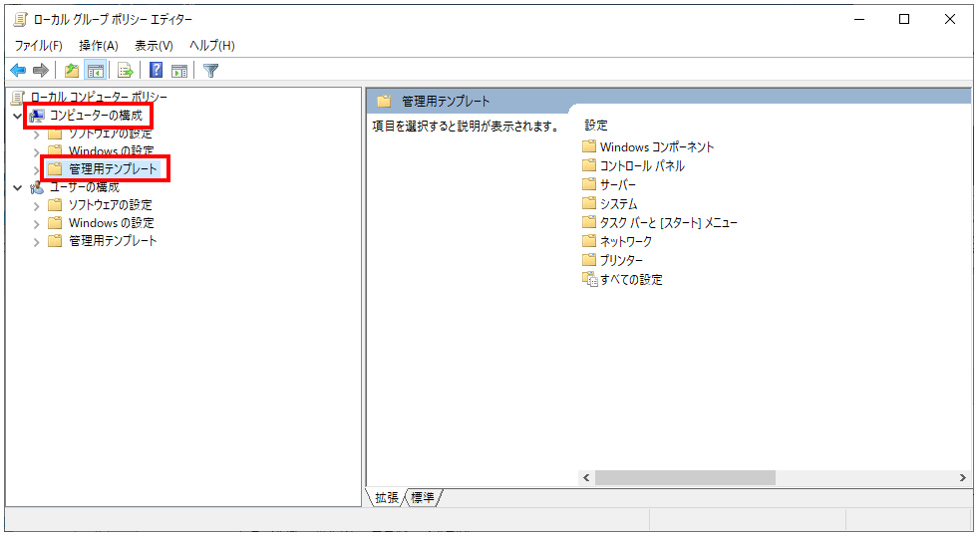The image size is (980, 538).
Task: Click the Windows コンポーネント folder icon
Action: tap(589, 146)
